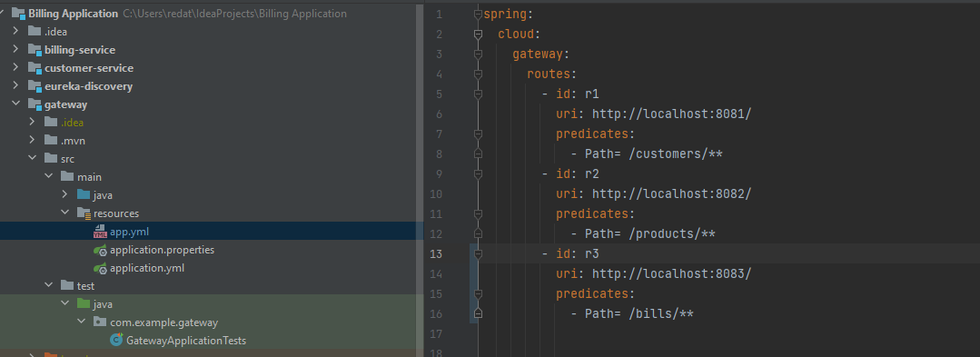This screenshot has width=980, height=357.
Task: Expand the java folder under main
Action: click(65, 195)
